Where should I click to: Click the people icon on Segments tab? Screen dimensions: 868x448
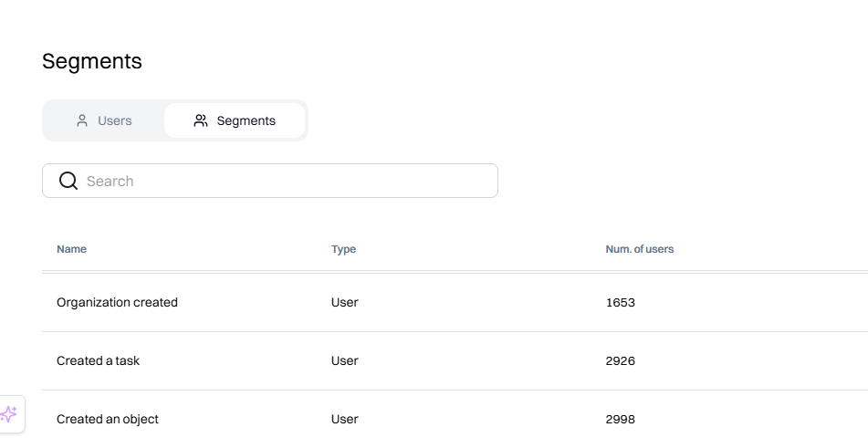point(201,120)
